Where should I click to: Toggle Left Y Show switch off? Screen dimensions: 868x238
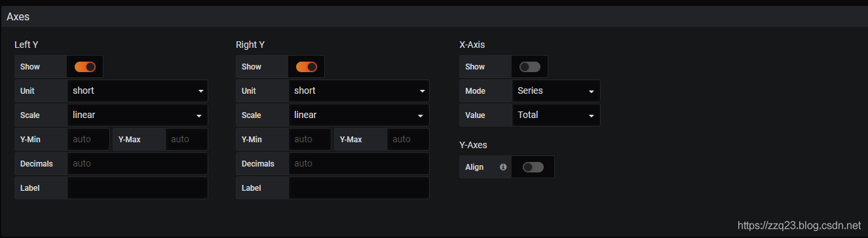(85, 67)
